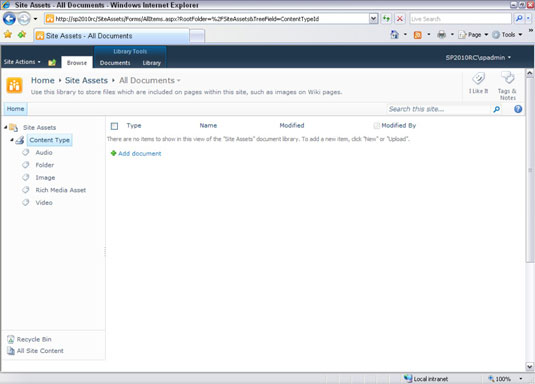Open the address bar history dropdown
The width and height of the screenshot is (535, 384).
[x=374, y=19]
